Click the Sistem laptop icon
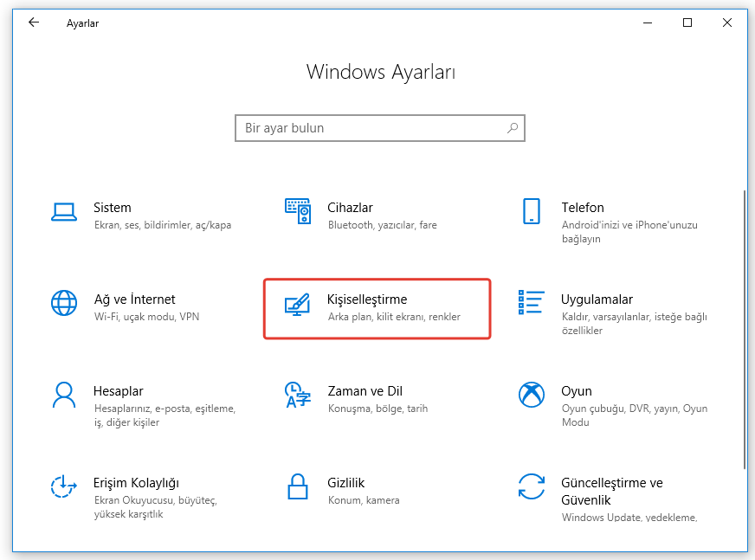 64,211
